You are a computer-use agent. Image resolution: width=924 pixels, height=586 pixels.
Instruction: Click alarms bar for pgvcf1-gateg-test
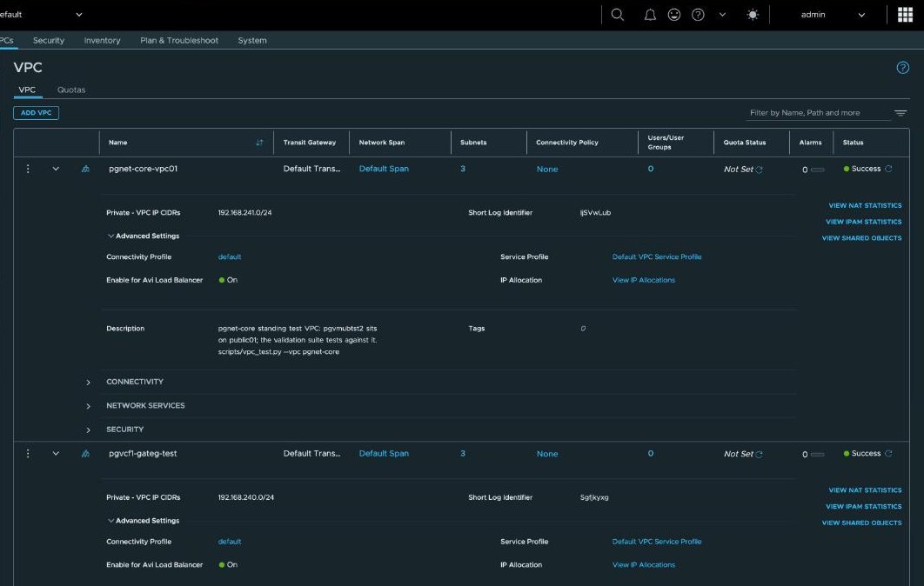pos(817,455)
